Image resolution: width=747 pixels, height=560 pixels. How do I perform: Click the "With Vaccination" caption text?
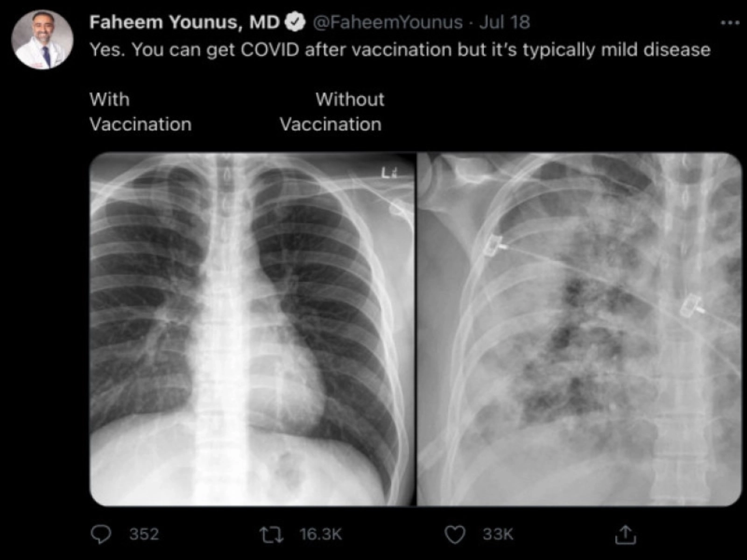[x=140, y=112]
